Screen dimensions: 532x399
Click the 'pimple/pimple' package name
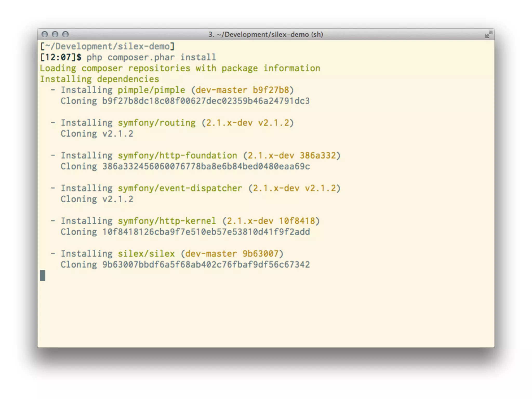151,90
